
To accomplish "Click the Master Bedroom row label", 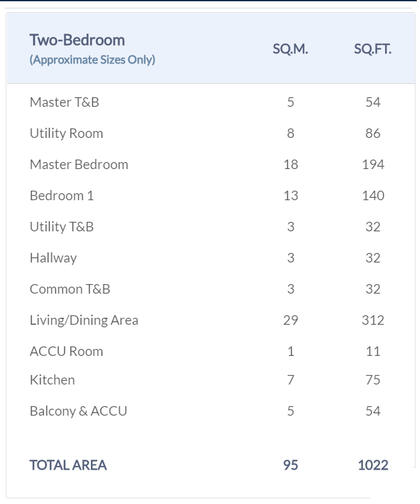I will pos(79,164).
